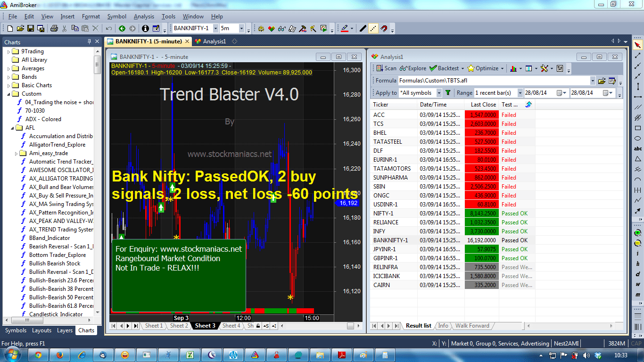The image size is (644, 362).
Task: Click the Date/Time column header
Action: (441, 105)
